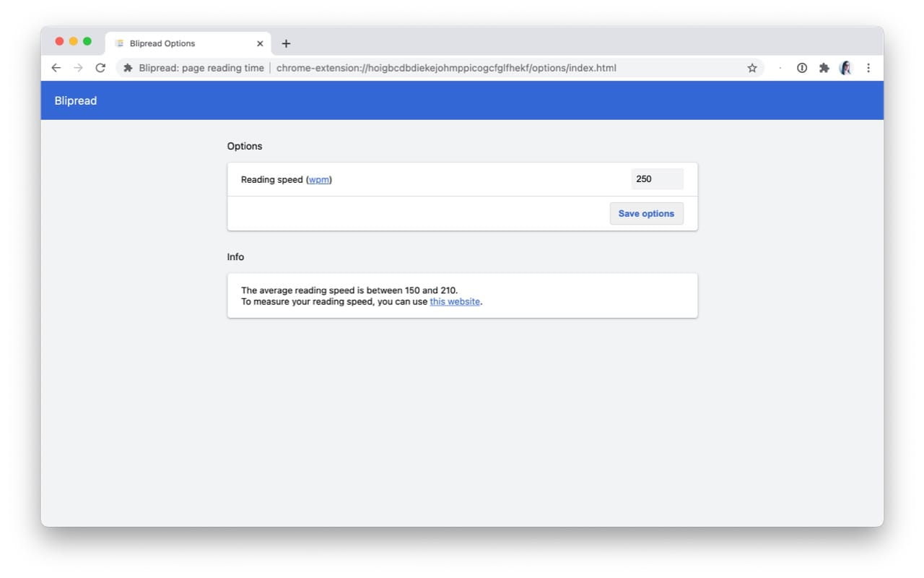Click the Save options button
The image size is (924, 578).
coord(646,214)
